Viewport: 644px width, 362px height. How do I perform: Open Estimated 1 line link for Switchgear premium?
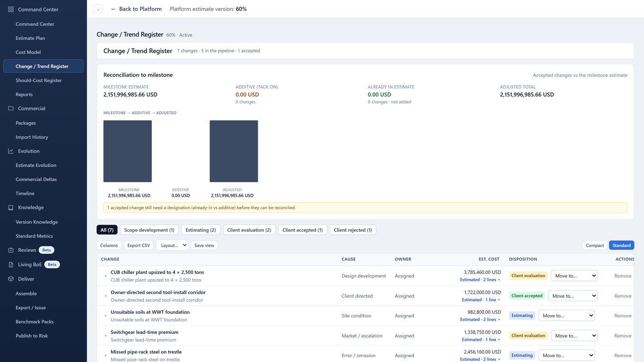click(x=481, y=340)
